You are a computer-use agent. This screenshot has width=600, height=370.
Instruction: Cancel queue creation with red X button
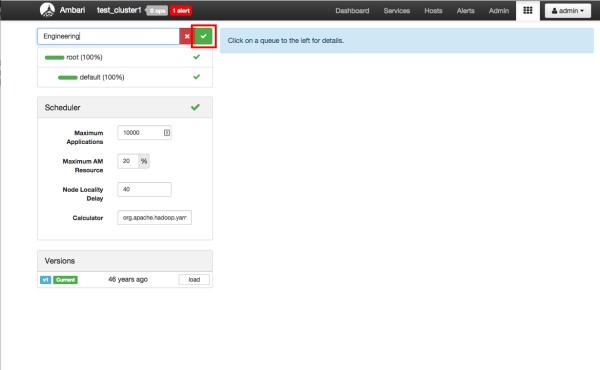click(x=187, y=36)
